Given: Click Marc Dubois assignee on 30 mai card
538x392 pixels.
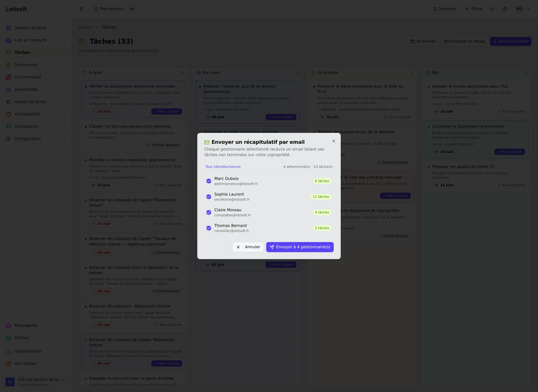Looking at the screenshot, I should [x=167, y=364].
